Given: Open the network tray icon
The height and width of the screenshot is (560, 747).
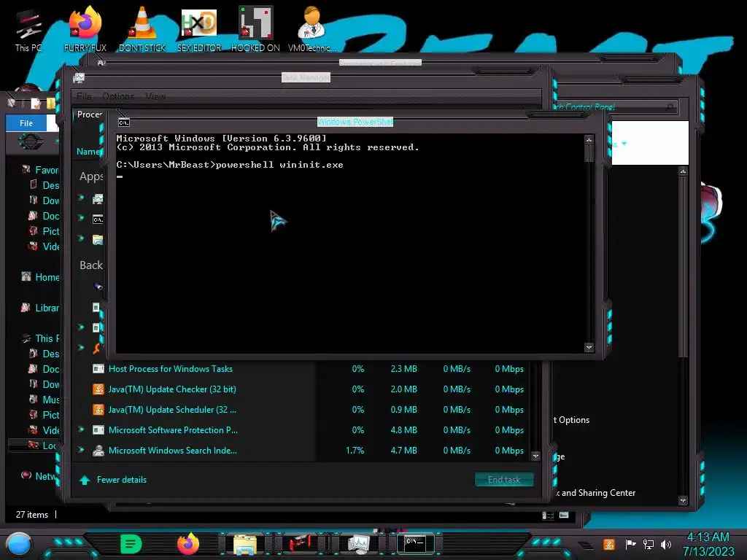Looking at the screenshot, I should pyautogui.click(x=649, y=544).
